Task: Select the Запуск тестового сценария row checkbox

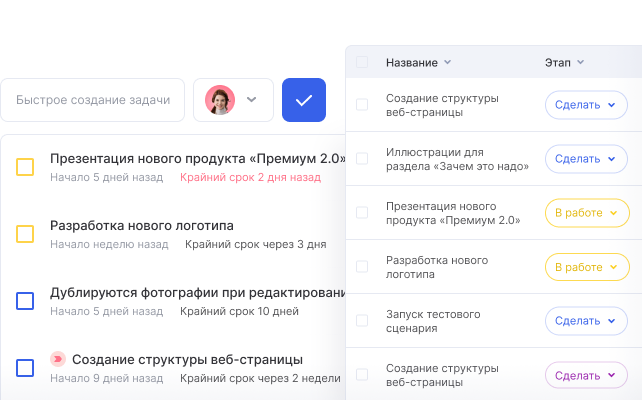Action: point(362,321)
